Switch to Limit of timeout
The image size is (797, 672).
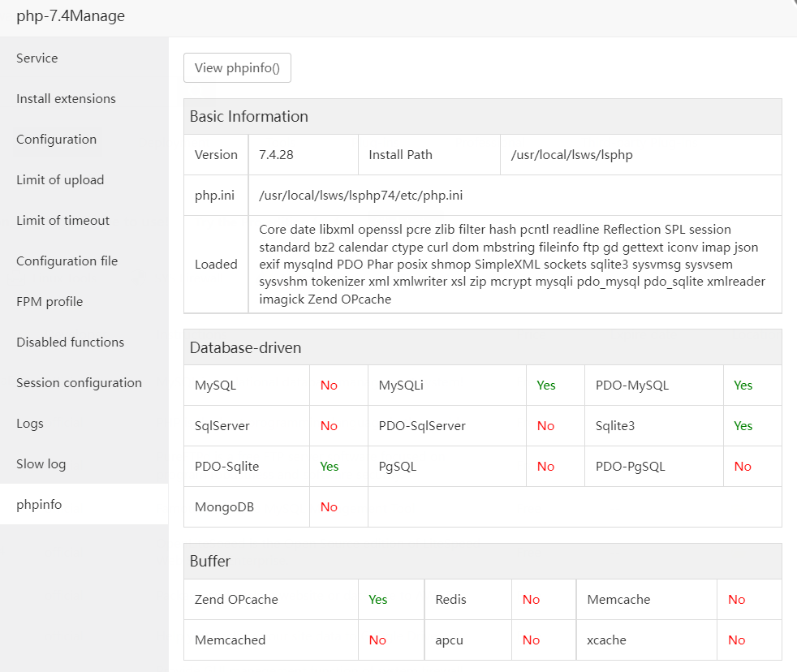[x=62, y=221]
